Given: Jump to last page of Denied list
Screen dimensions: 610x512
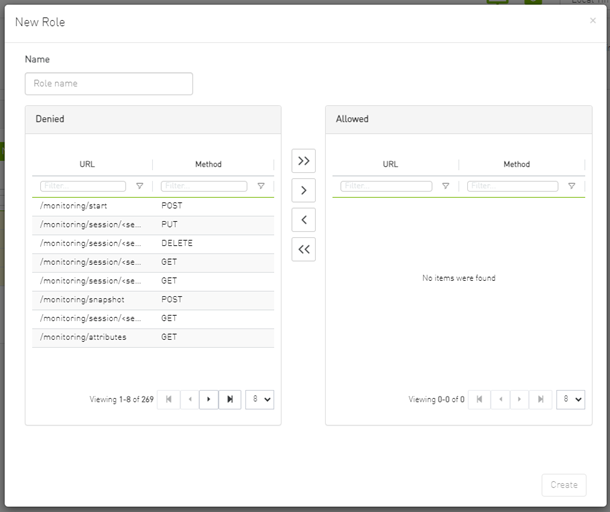Looking at the screenshot, I should point(230,399).
